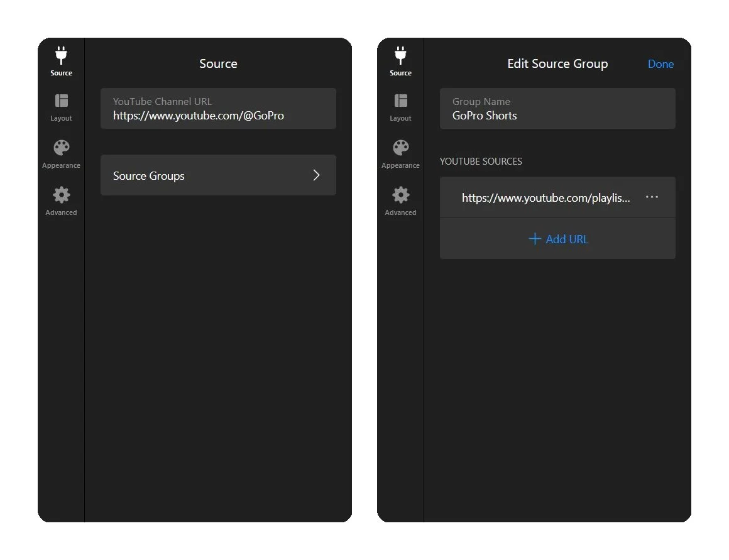Click the Group Name field GoPro Shorts
Image resolution: width=729 pixels, height=560 pixels.
(x=557, y=108)
